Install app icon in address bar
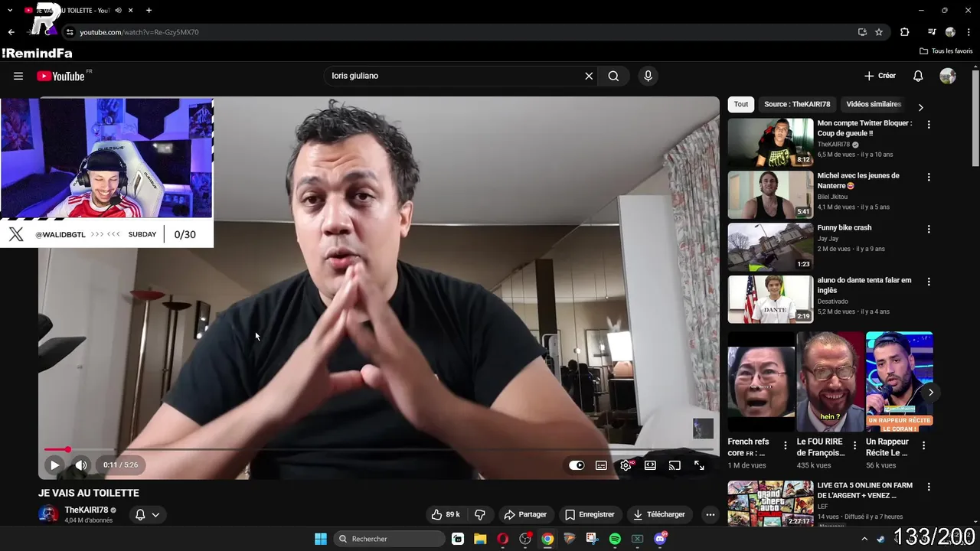 point(862,32)
